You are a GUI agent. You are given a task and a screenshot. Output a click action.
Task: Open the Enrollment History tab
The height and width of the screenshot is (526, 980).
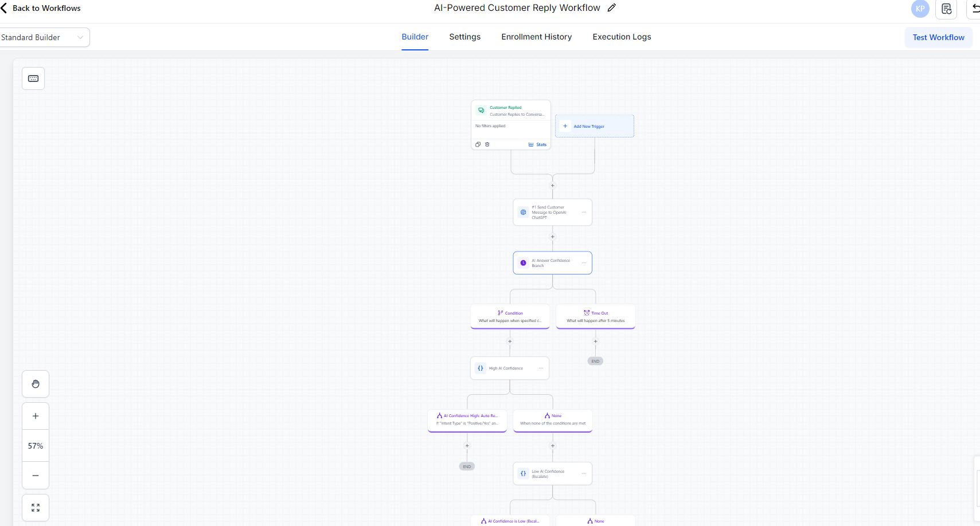click(536, 37)
